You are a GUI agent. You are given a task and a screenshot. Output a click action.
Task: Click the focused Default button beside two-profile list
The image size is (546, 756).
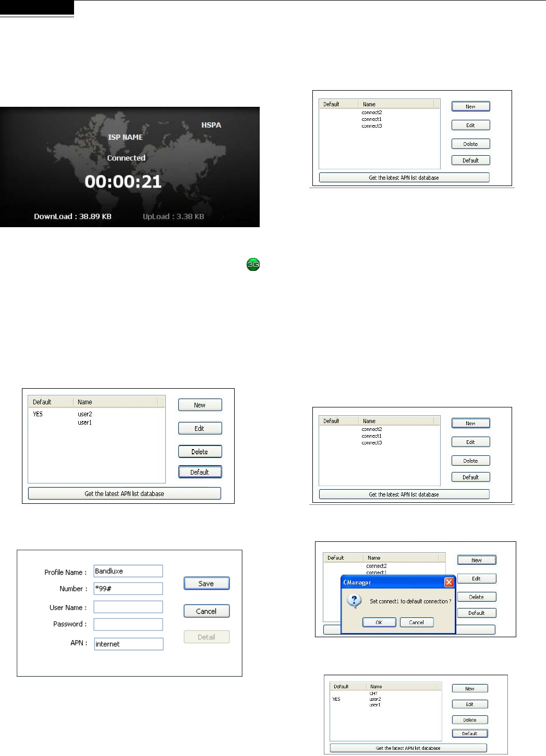(x=200, y=472)
